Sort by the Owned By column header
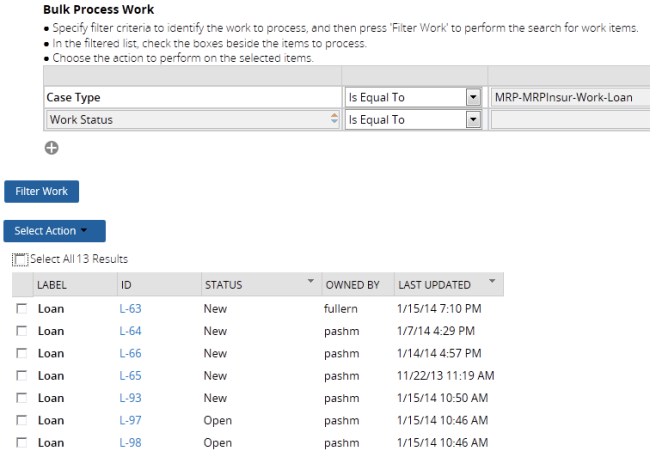650x456 pixels. point(352,285)
